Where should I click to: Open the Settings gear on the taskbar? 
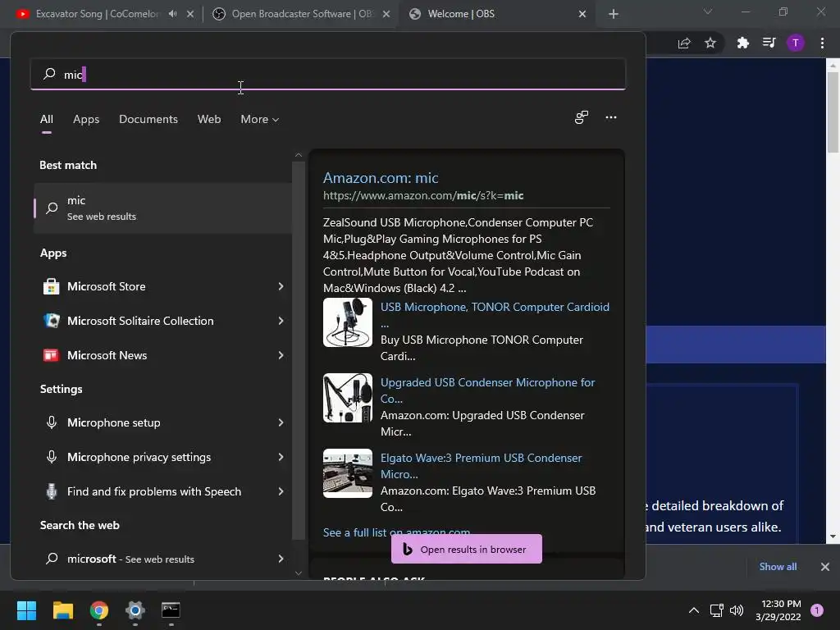135,609
